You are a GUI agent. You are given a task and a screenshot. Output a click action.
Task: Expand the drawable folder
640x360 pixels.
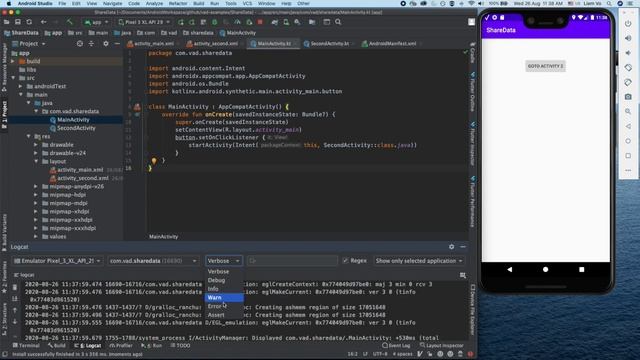36,144
